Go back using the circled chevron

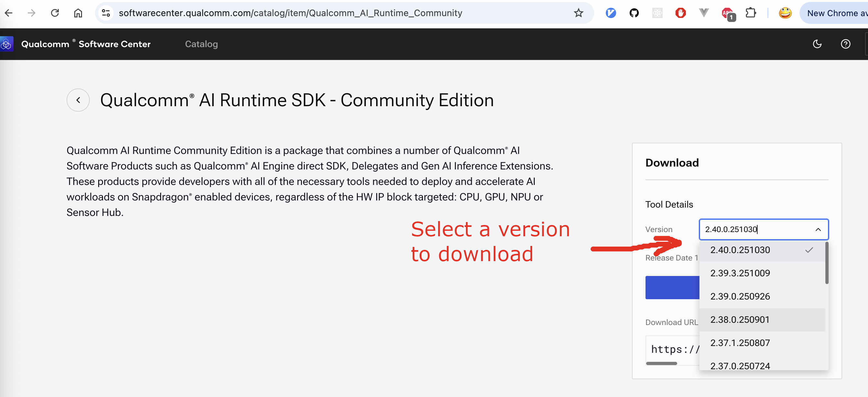click(78, 100)
